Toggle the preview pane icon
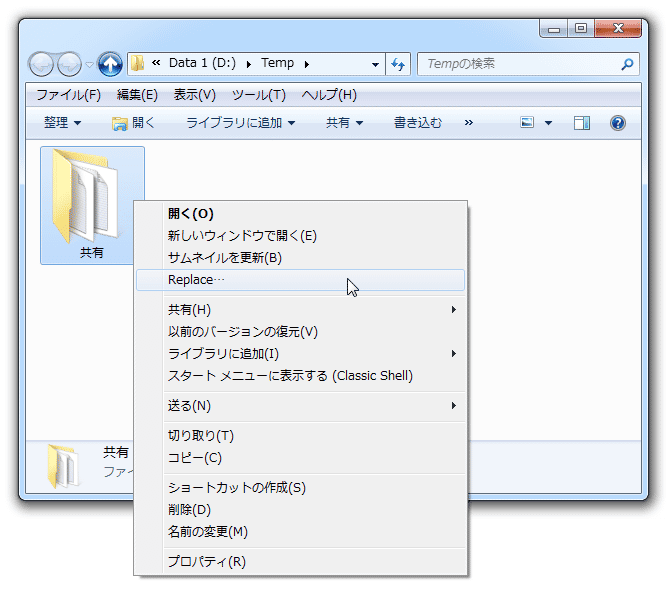The image size is (672, 589). tap(582, 123)
